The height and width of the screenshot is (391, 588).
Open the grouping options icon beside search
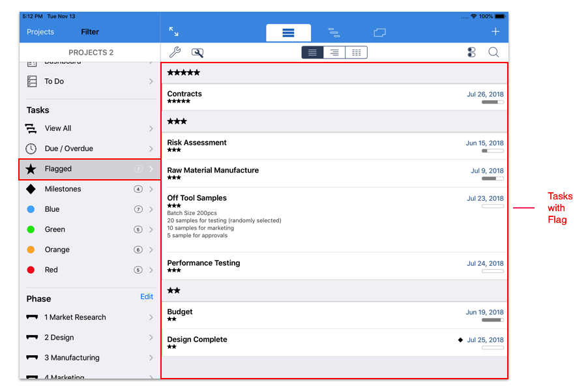click(x=471, y=53)
